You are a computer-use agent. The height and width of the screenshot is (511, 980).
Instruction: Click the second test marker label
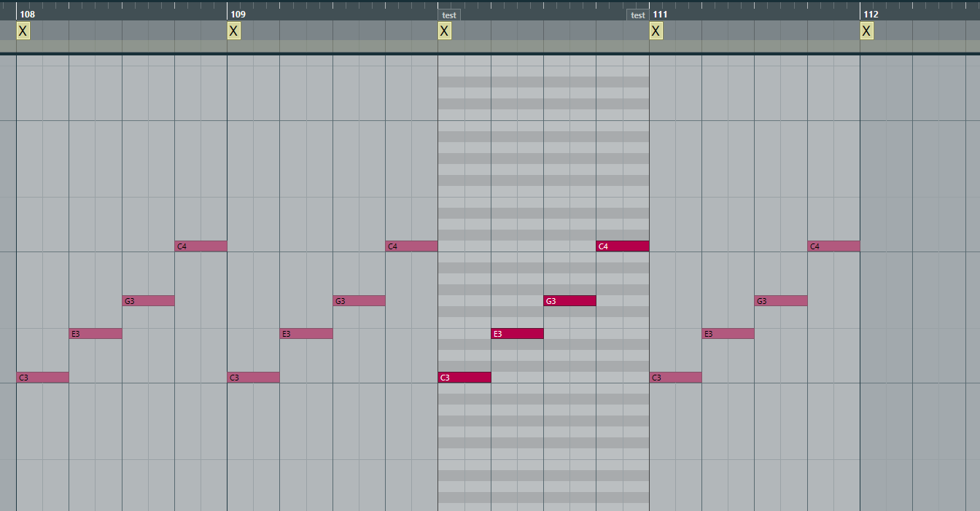(637, 15)
